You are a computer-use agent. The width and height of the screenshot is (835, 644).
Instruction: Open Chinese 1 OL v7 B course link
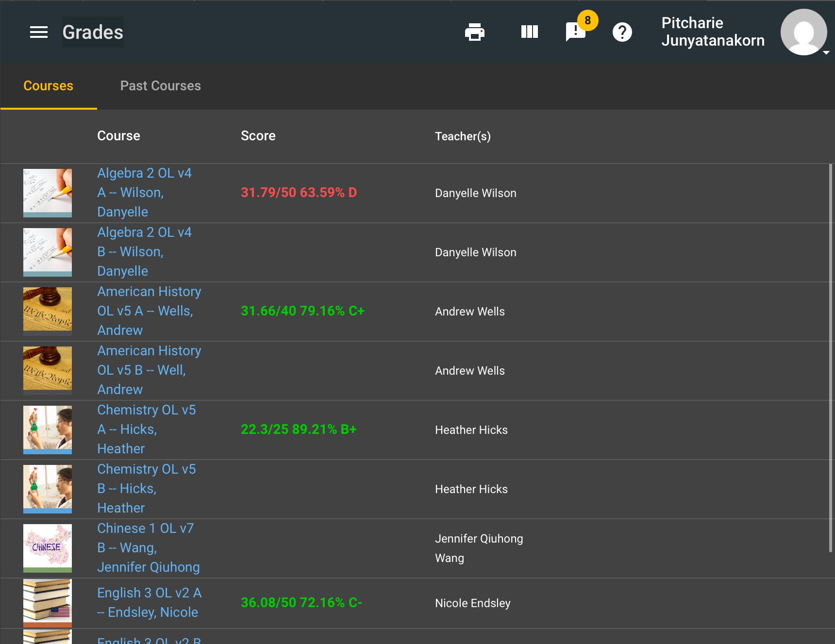(x=149, y=548)
